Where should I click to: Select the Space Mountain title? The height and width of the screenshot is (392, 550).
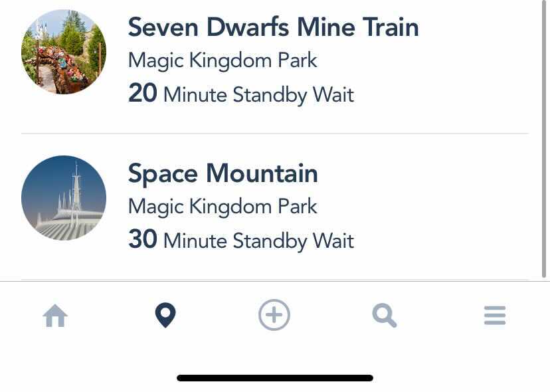[223, 173]
